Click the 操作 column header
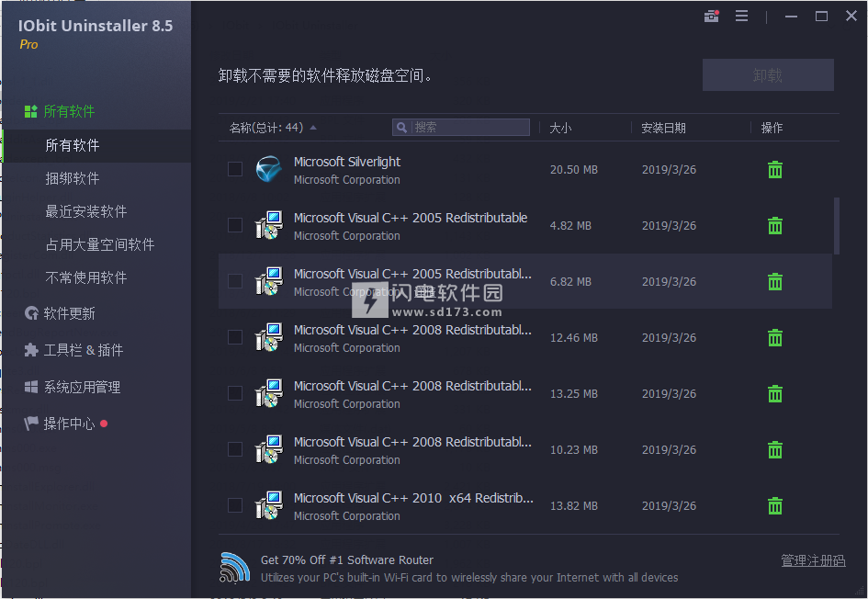The height and width of the screenshot is (599, 868). pyautogui.click(x=772, y=128)
